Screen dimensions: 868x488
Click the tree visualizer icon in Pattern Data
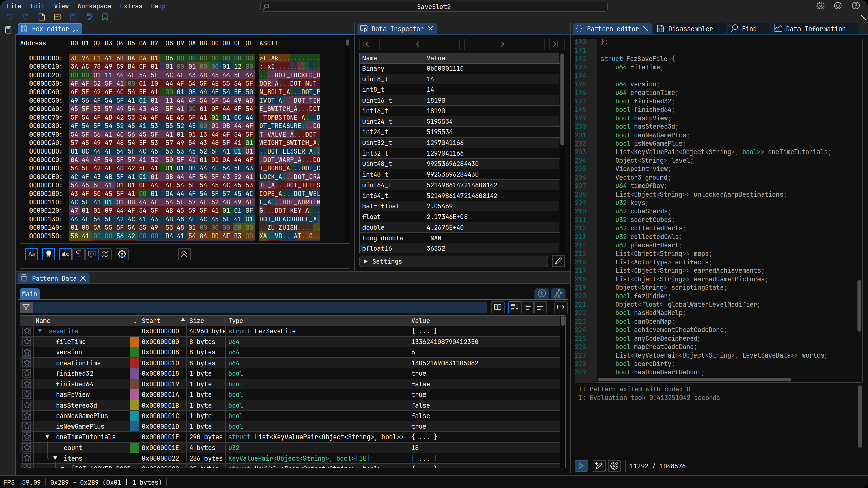558,293
